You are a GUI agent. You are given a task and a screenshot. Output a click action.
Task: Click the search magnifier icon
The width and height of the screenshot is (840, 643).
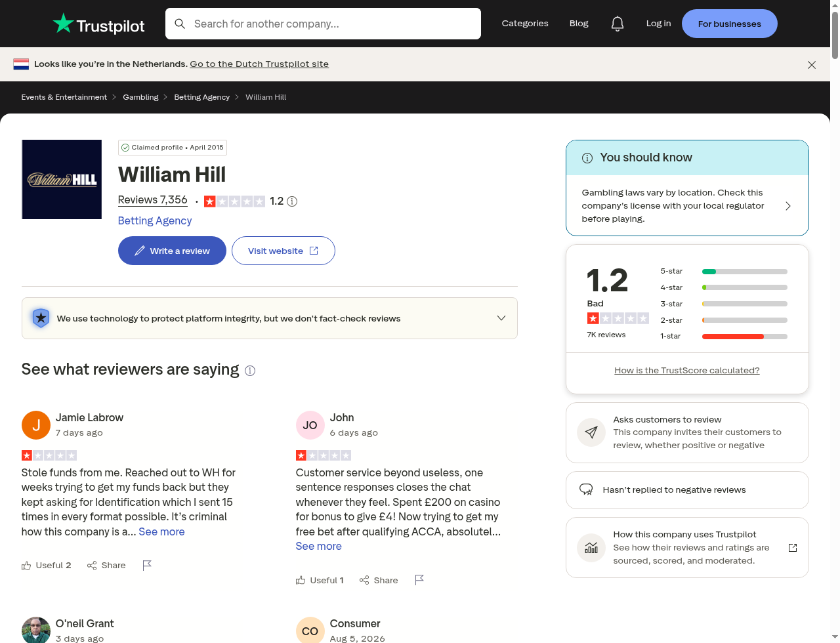180,24
